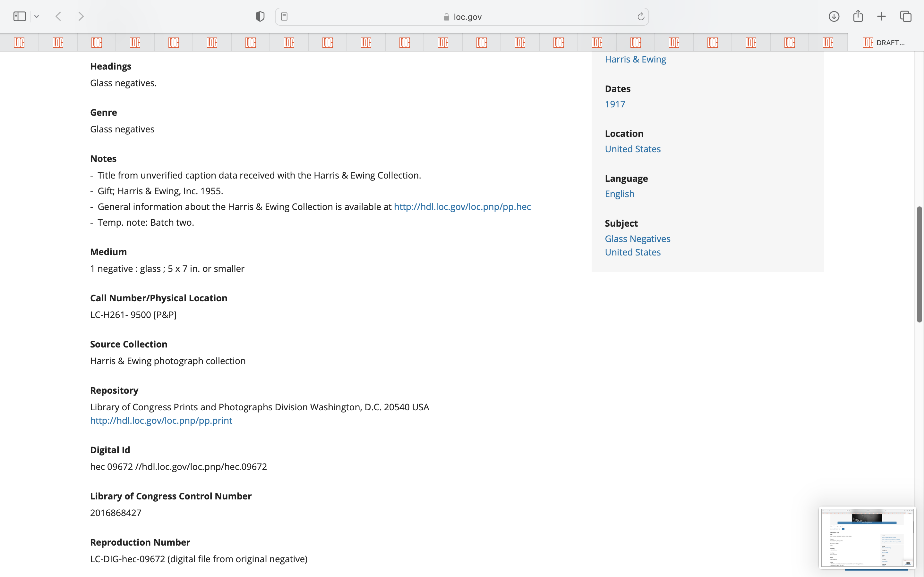Viewport: 924px width, 577px height.
Task: Open a new tab with plus icon
Action: pos(881,16)
